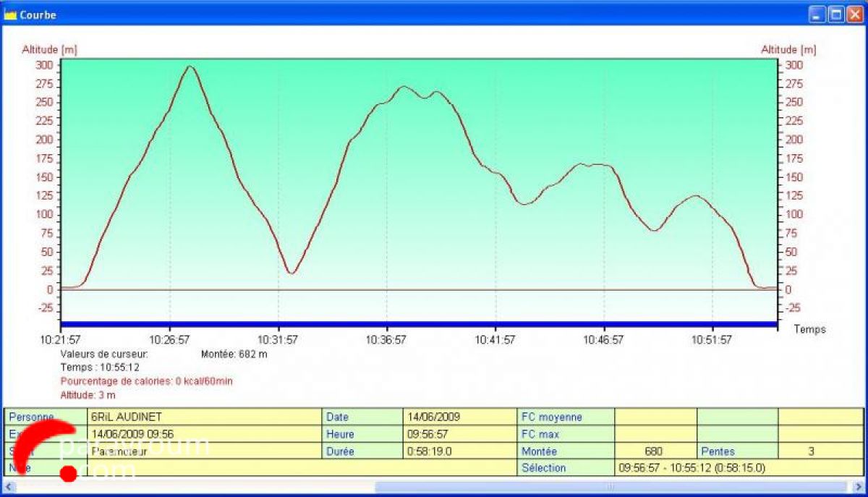Viewport: 868px width, 497px height.
Task: Click the Pentes value cell showing 3
Action: [x=820, y=451]
